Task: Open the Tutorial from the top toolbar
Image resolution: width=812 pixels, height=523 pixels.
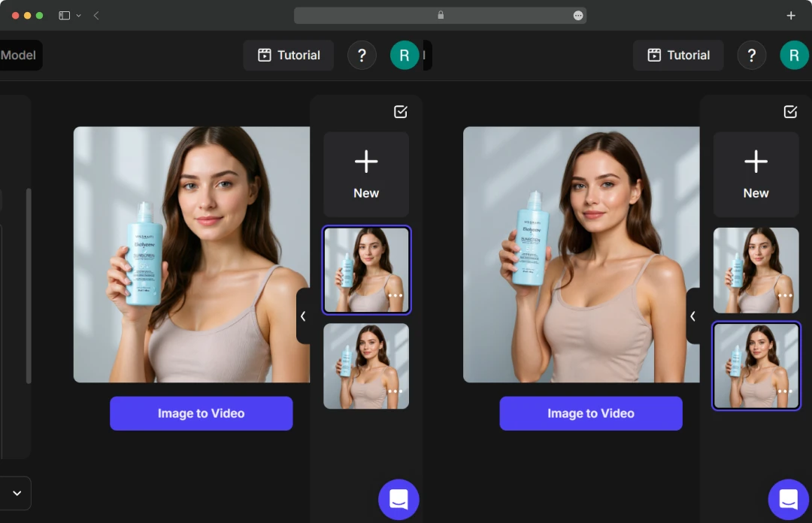Action: click(x=288, y=55)
